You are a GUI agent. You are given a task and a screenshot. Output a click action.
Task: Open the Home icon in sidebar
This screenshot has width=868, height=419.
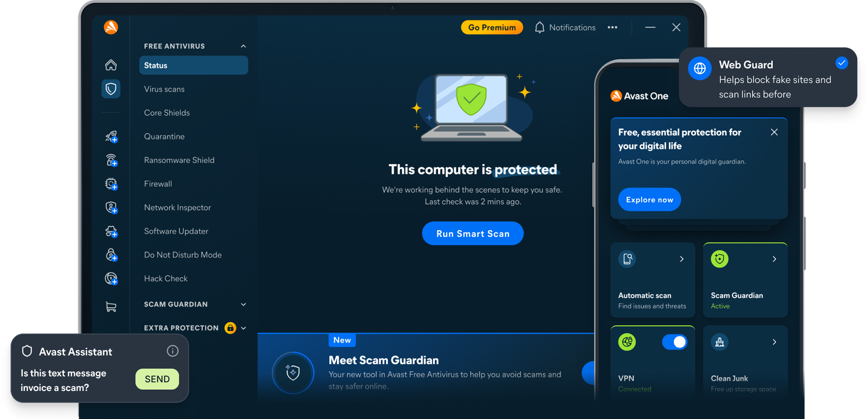coord(111,65)
